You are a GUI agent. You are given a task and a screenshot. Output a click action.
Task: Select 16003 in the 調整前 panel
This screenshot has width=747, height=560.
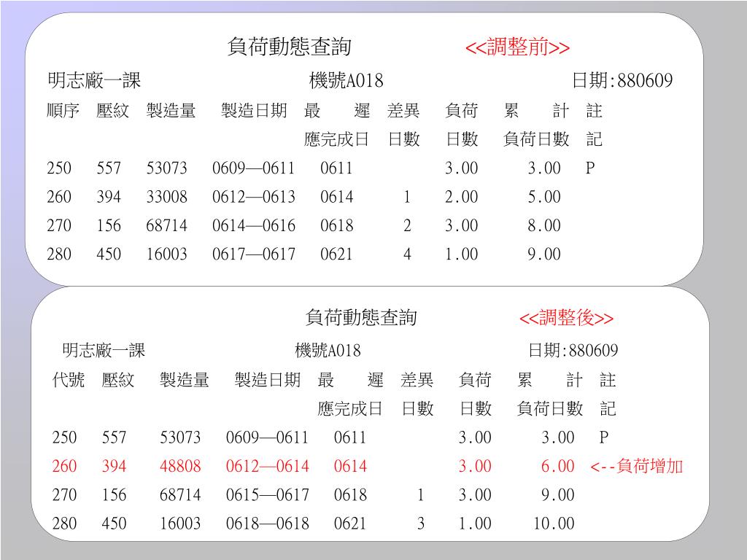(167, 254)
